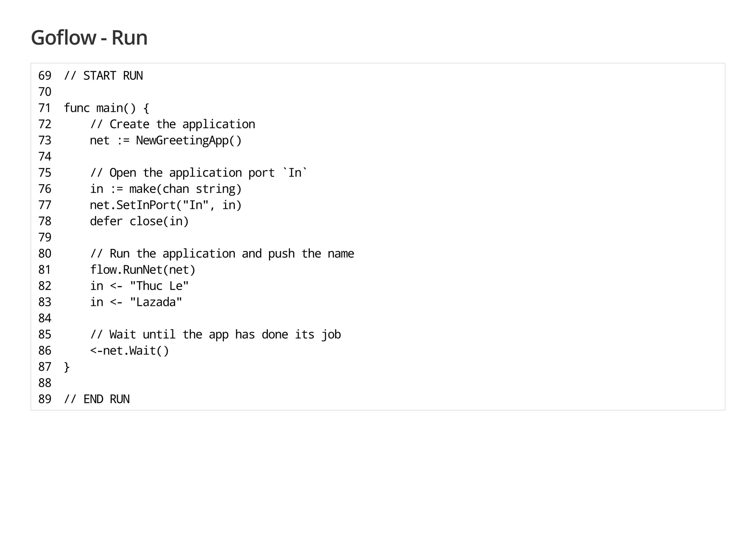Image resolution: width=756 pixels, height=534 pixels.
Task: Click line number 73
Action: click(x=45, y=141)
